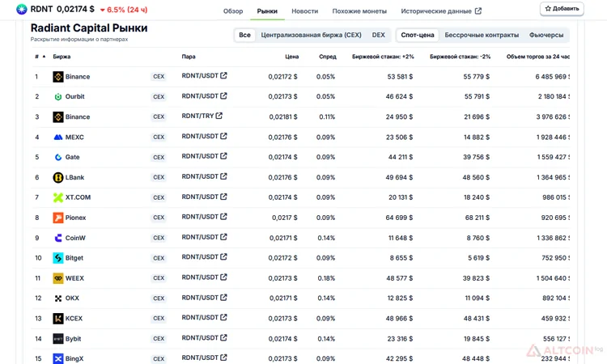Open external link icon next to Исторические данные

[478, 11]
